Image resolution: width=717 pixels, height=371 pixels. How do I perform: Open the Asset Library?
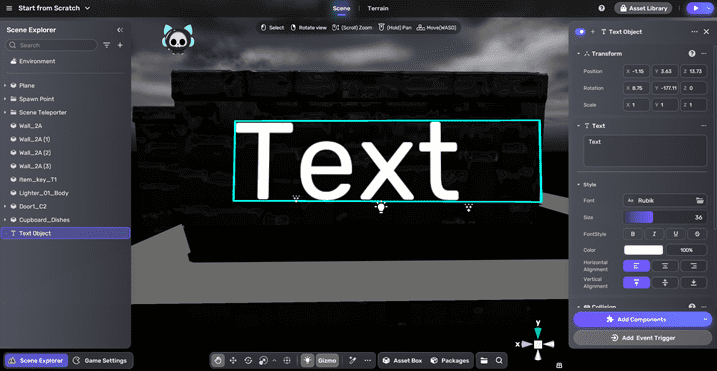[643, 8]
